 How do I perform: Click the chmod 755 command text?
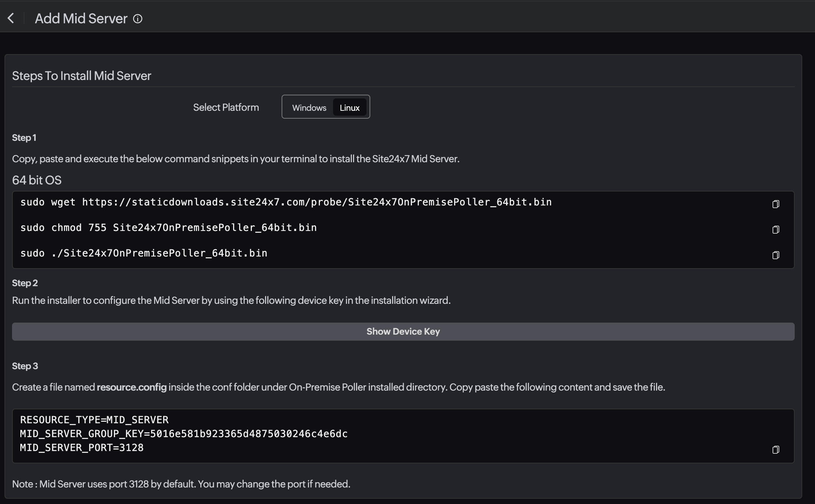(x=168, y=228)
